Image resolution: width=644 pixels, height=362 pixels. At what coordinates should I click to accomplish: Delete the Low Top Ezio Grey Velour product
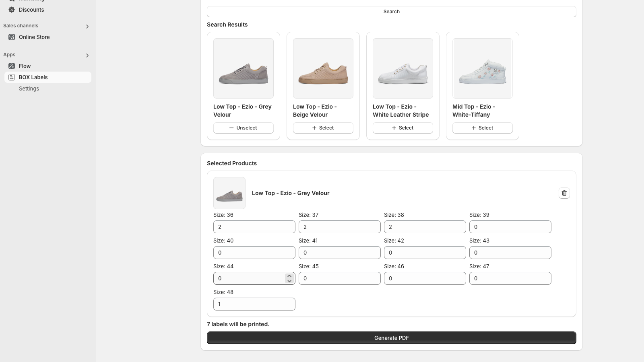tap(564, 193)
